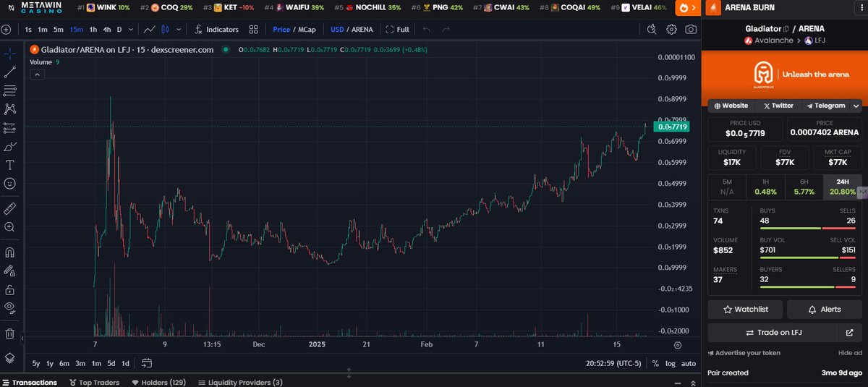Screen dimensions: 868x387
Task: Click Trade on LFJ button
Action: click(x=773, y=333)
